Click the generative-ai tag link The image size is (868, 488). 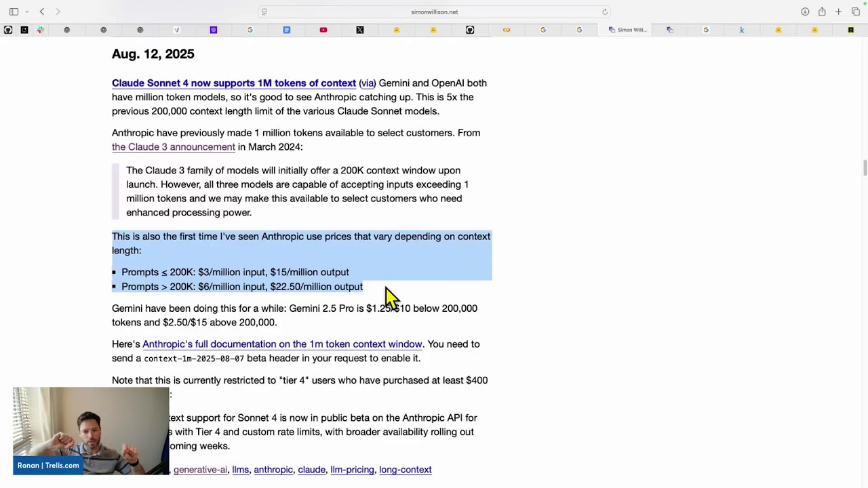pyautogui.click(x=200, y=470)
